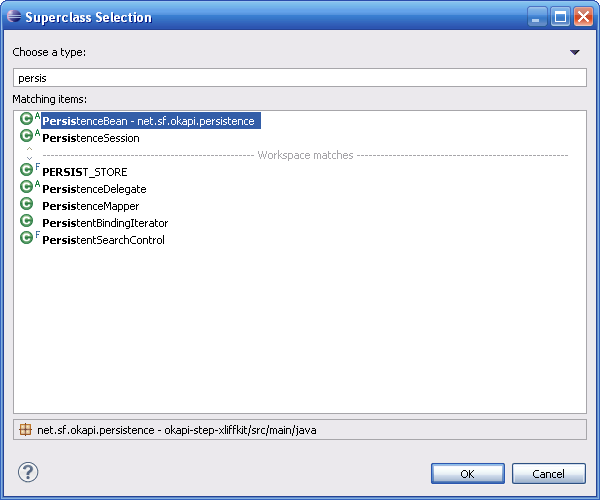Select PersistenceDelegate from the list

[x=94, y=189]
